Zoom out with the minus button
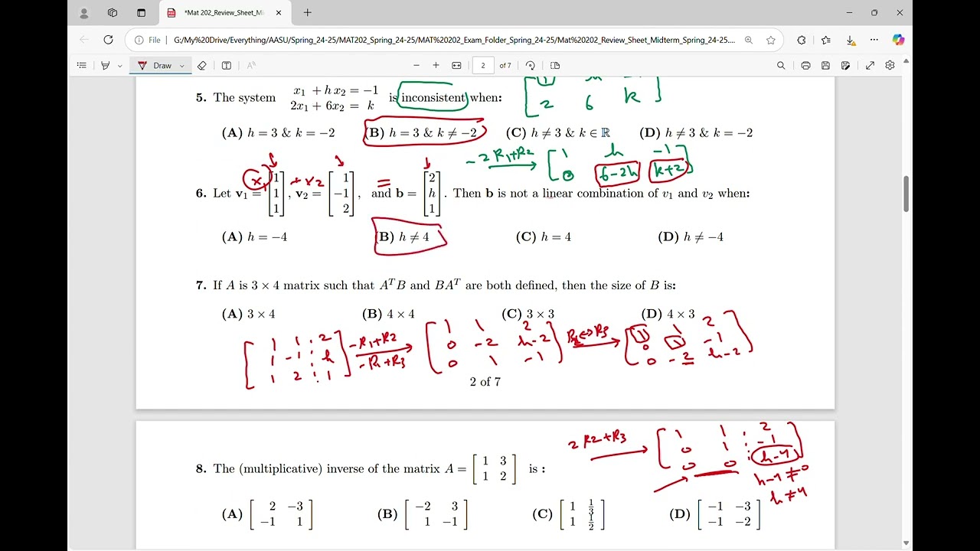Viewport: 980px width, 551px height. coord(416,66)
